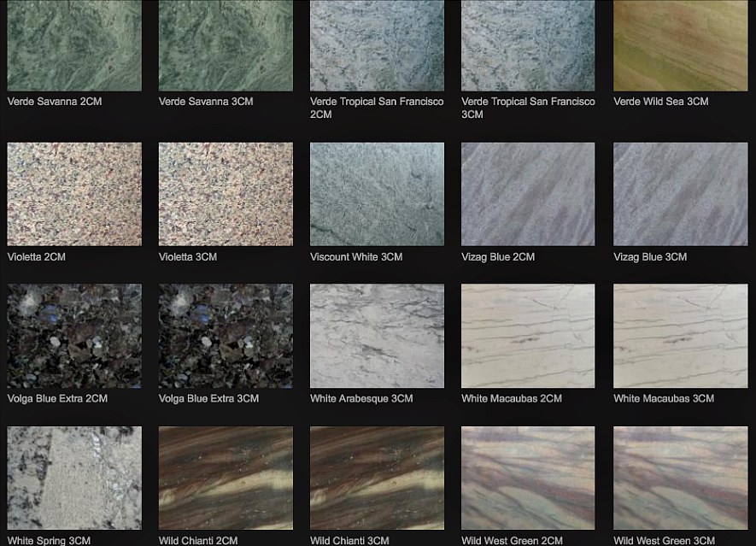Click the Verde Wild Sea 3CM caption
This screenshot has width=756, height=546.
coord(661,102)
